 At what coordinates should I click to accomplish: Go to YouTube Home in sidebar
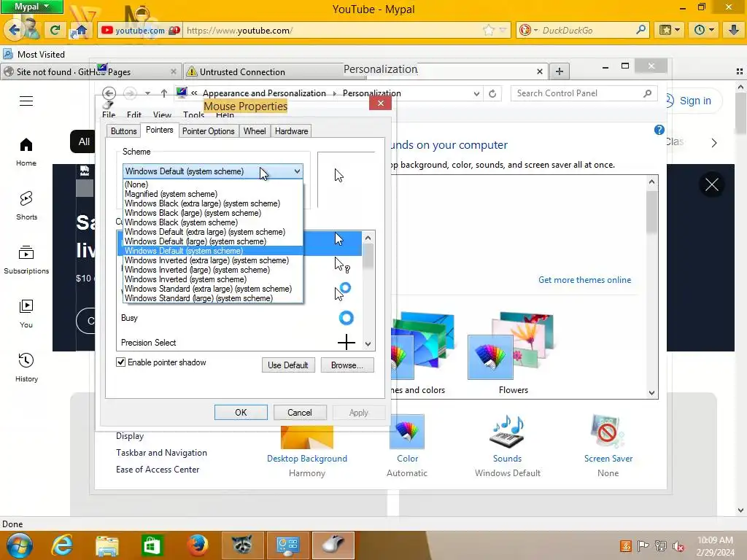pyautogui.click(x=26, y=152)
